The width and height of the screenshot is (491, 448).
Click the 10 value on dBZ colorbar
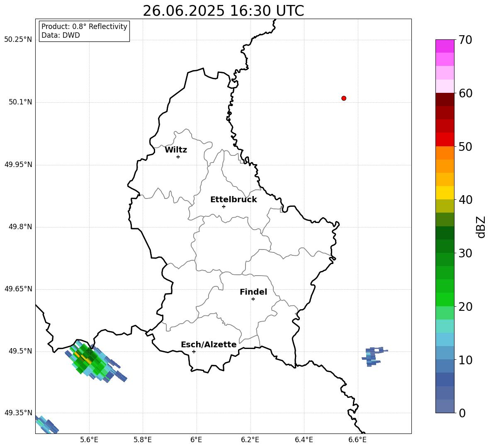pyautogui.click(x=465, y=360)
